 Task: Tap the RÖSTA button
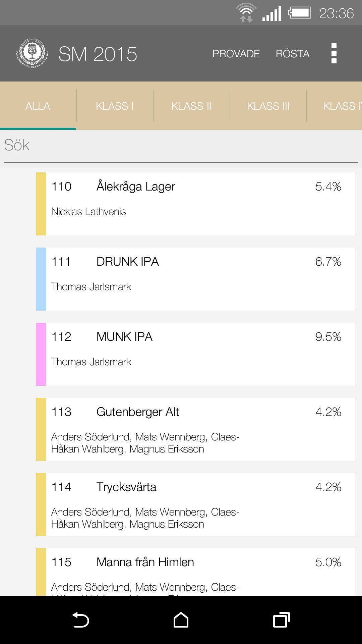[x=292, y=54]
